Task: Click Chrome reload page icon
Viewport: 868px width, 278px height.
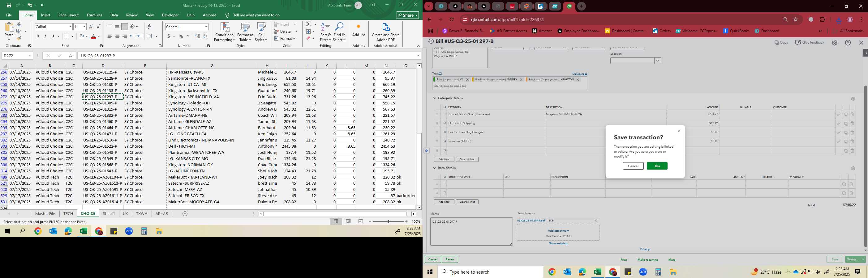Action: 452,19
